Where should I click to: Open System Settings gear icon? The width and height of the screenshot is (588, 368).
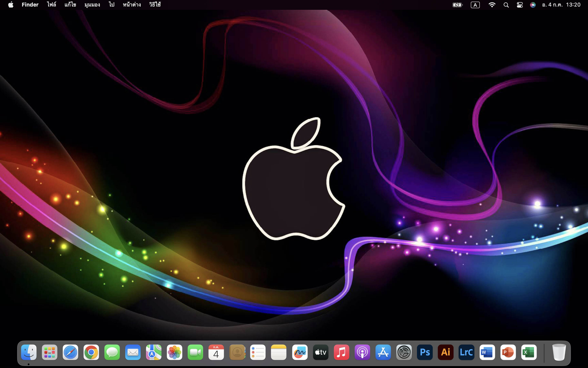coord(404,352)
